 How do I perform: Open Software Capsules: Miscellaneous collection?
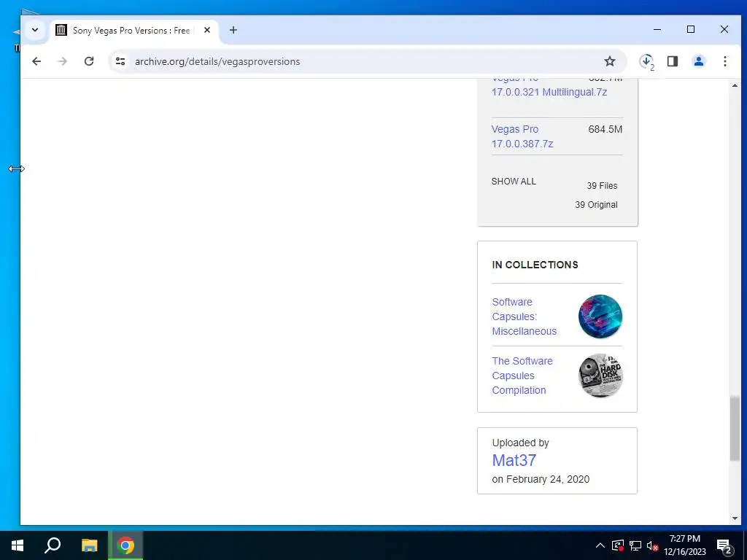524,316
